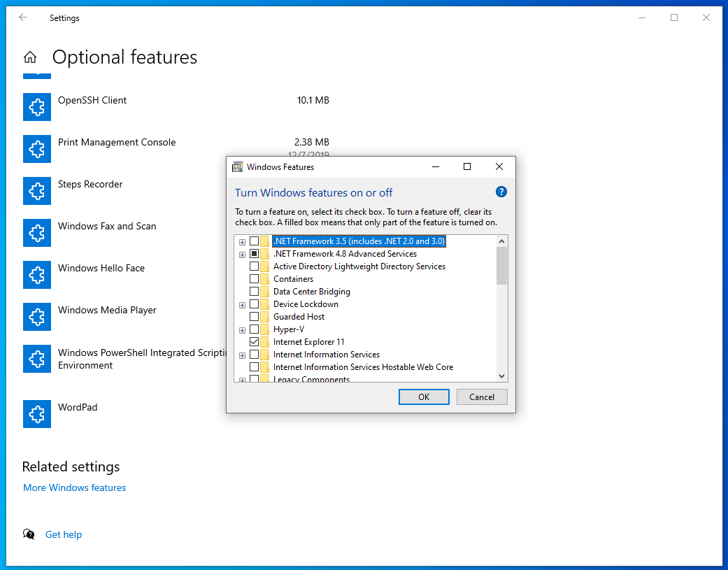
Task: Check Internet Information Services Hostable Web Core
Action: (x=254, y=366)
